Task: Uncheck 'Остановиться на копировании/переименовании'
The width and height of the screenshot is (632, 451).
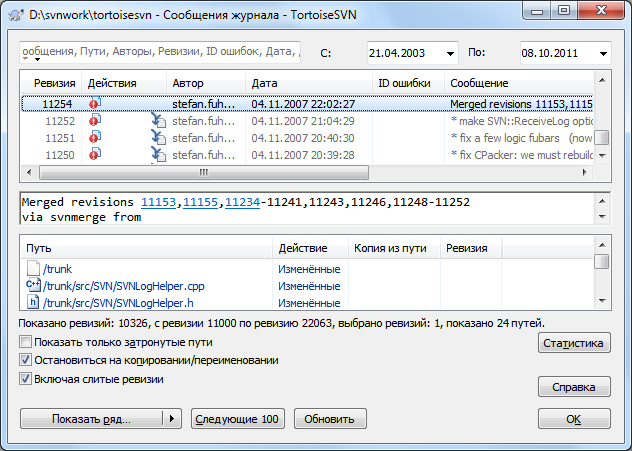Action: [25, 360]
